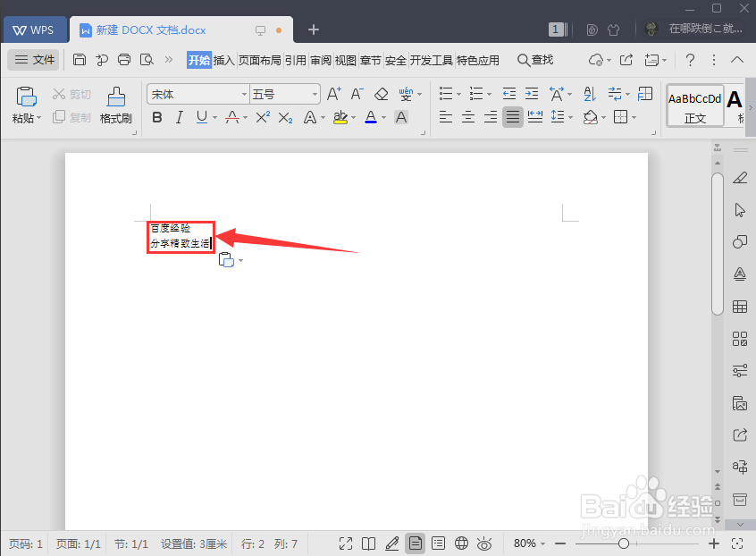This screenshot has width=756, height=556.
Task: Open the paste options floating icon
Action: point(226,259)
